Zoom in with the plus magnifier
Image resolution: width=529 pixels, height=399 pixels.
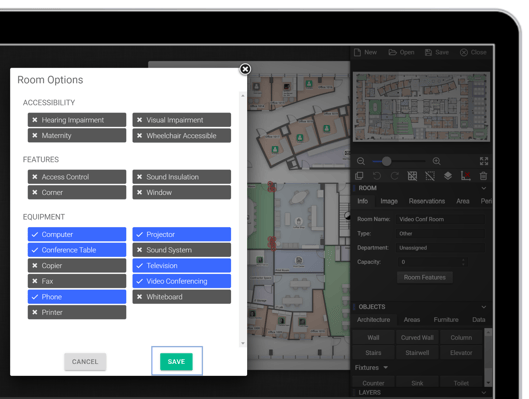tap(437, 161)
